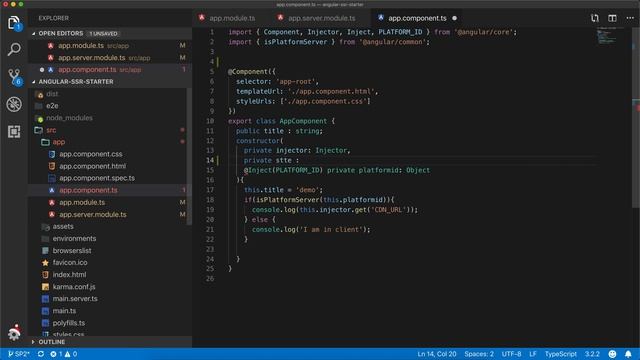The height and width of the screenshot is (360, 640).
Task: Open the Explorer view icon
Action: click(14, 23)
